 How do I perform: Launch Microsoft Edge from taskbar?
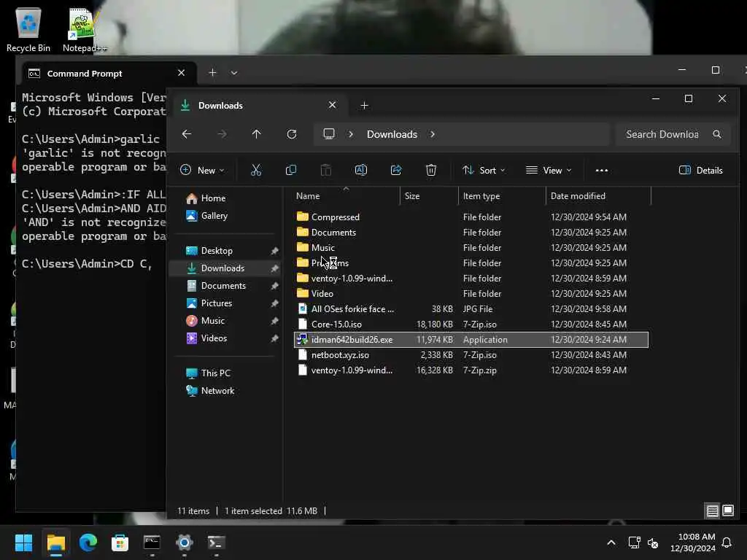coord(88,542)
